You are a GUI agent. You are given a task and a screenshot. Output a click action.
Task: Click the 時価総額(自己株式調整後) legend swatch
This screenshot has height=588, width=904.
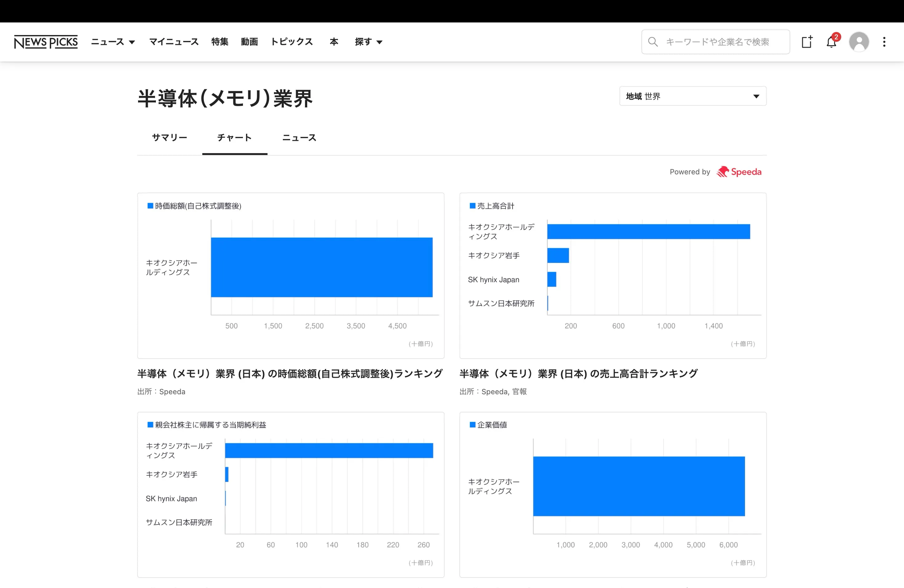coord(150,206)
